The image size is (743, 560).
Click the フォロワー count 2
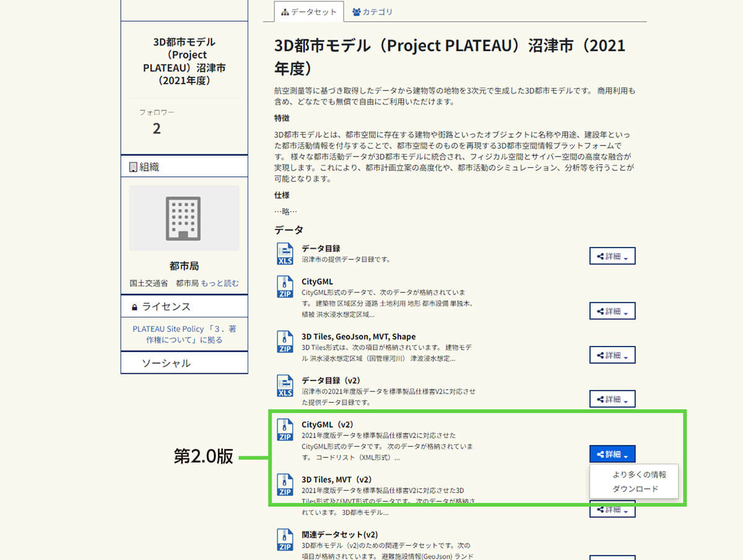(157, 129)
